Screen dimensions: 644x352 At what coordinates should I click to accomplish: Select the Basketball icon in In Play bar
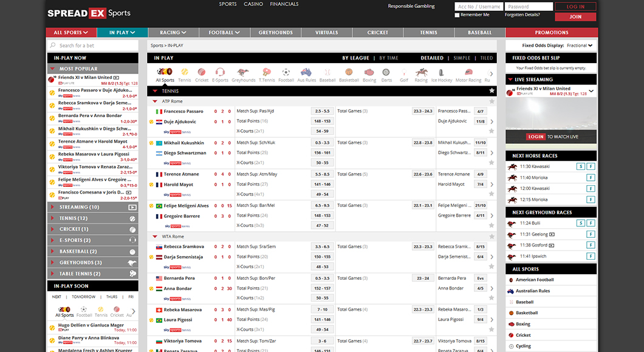click(349, 75)
